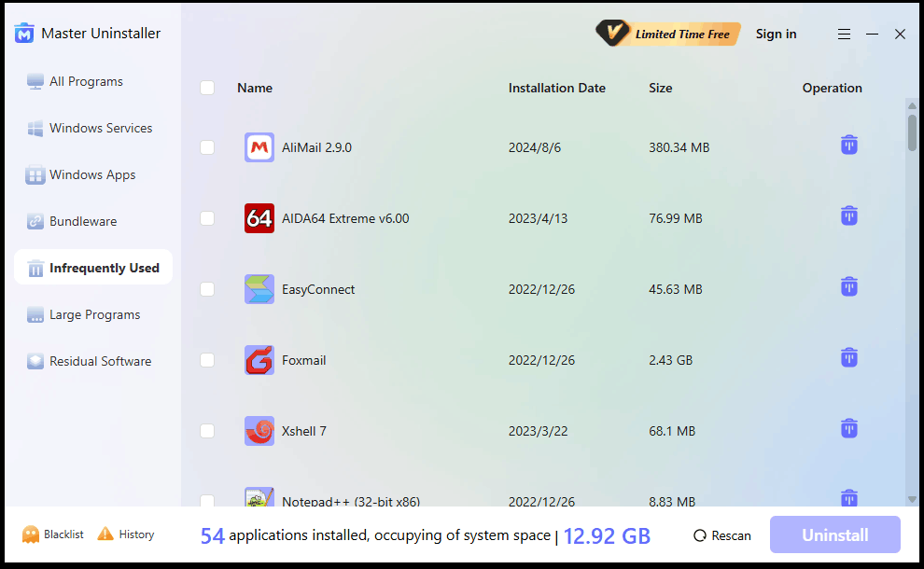Click the Bundleware globe icon
Screen dimensions: 924x569
pyautogui.click(x=35, y=221)
